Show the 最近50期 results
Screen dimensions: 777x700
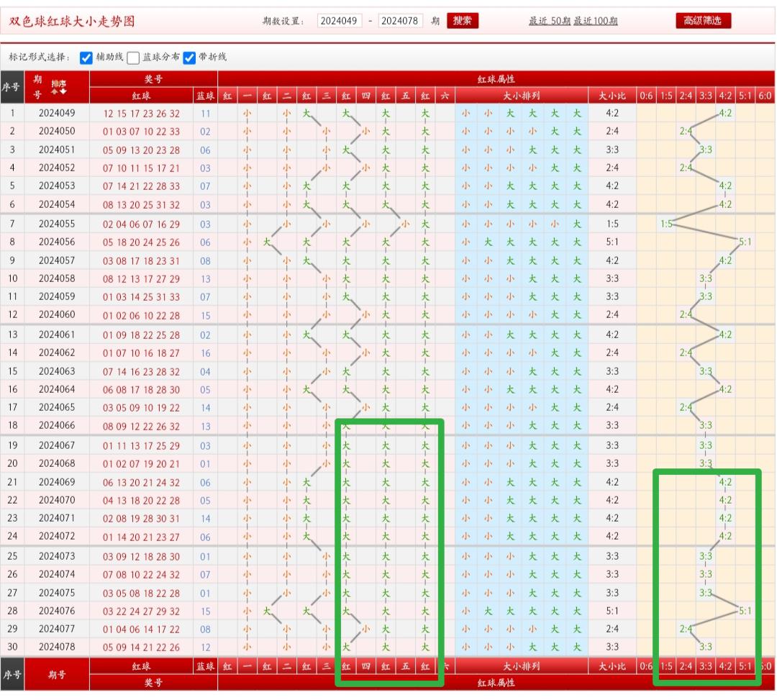point(550,21)
